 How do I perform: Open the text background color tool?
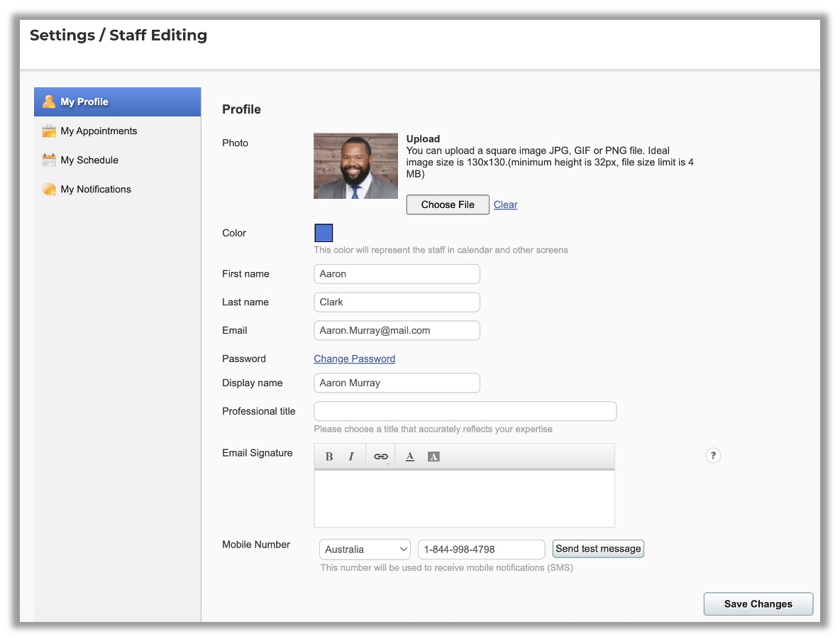[433, 457]
